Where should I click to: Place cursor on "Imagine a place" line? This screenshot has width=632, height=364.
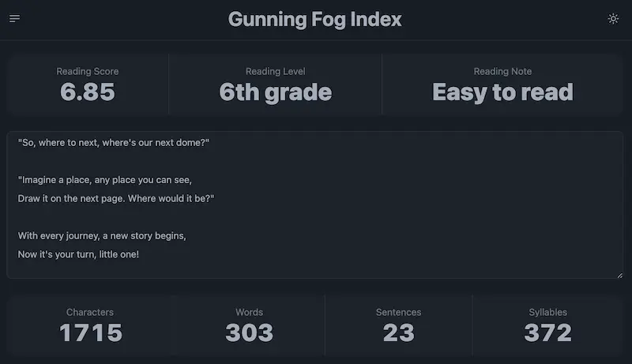pyautogui.click(x=105, y=179)
